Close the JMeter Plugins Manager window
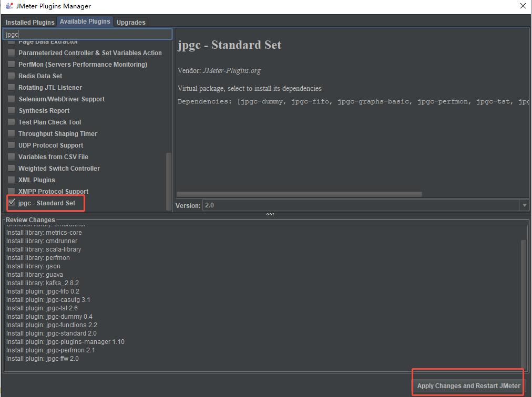The width and height of the screenshot is (532, 397). 523,6
